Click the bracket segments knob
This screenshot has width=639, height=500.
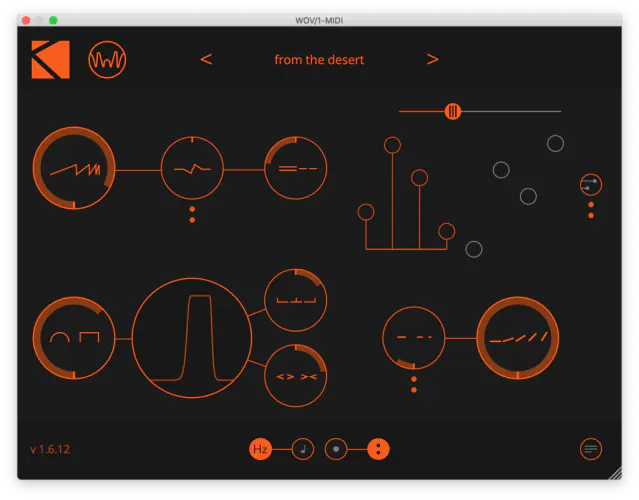[x=296, y=300]
